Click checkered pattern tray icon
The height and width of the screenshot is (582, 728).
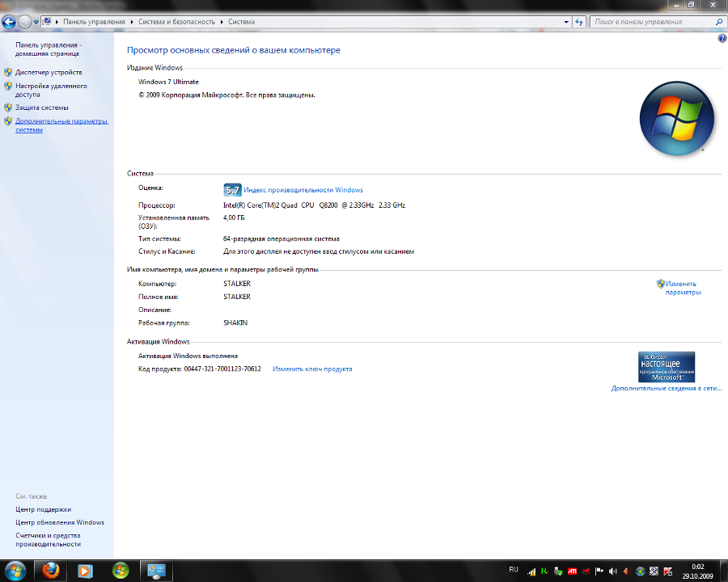tap(654, 571)
